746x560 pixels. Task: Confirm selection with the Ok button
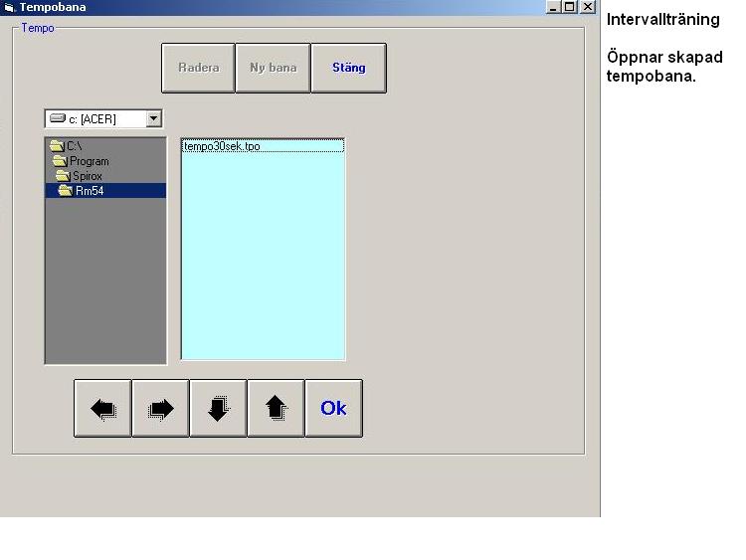click(333, 408)
